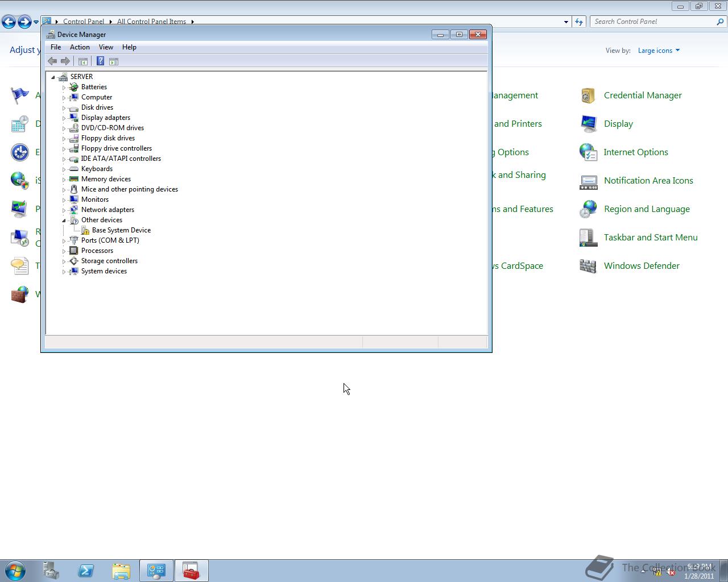Select the Disk drives icon
728x582 pixels.
[73, 107]
